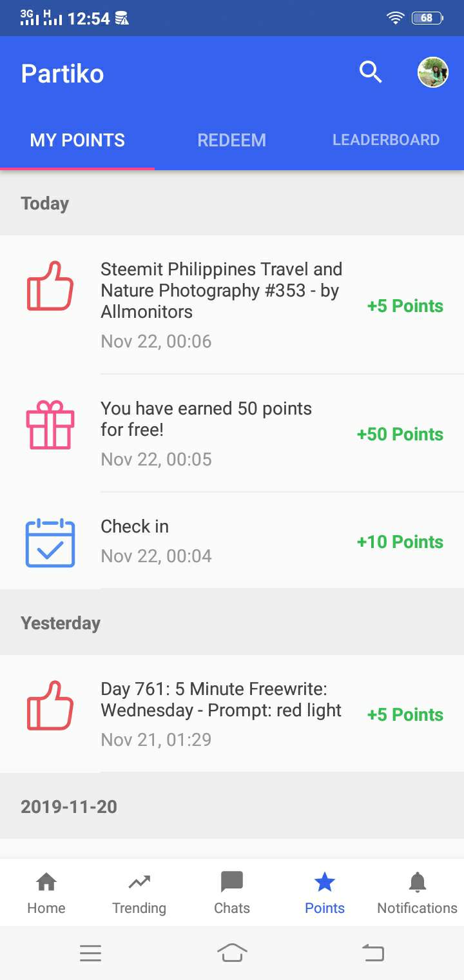Open Chats from bottom navigation
Viewport: 464px width, 980px height.
point(232,892)
